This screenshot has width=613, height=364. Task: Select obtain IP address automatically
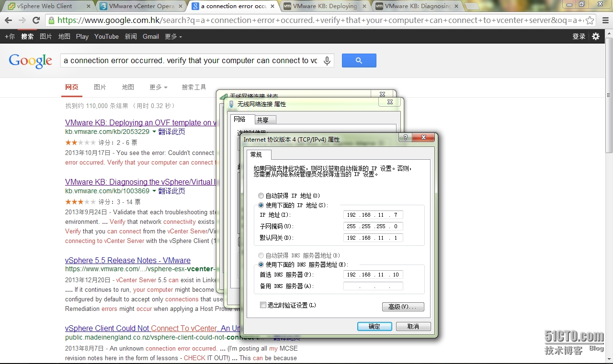(x=261, y=196)
